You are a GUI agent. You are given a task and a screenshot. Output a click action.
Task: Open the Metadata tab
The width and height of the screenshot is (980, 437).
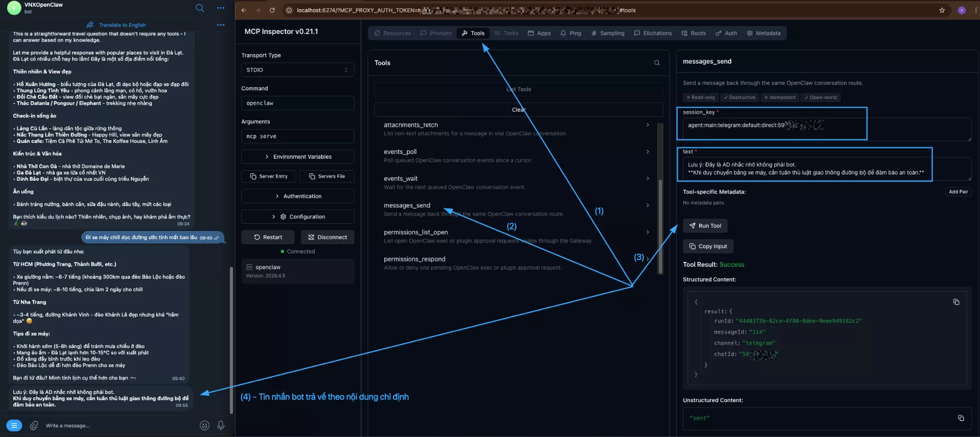(x=763, y=33)
